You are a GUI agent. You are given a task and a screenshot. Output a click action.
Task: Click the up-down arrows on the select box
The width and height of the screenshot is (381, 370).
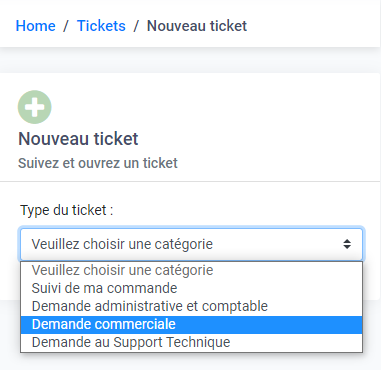pyautogui.click(x=347, y=244)
